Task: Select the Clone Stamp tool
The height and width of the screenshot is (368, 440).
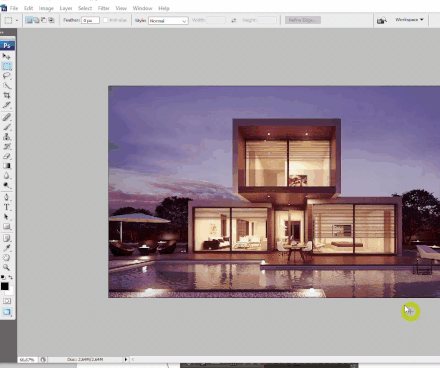Action: (6, 137)
